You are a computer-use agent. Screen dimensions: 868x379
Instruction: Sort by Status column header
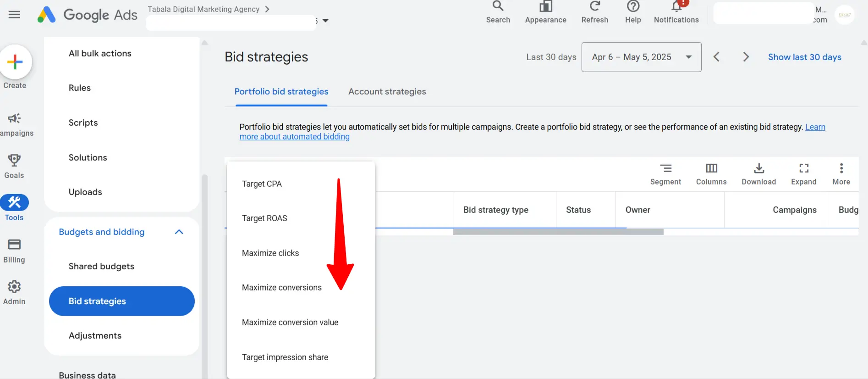tap(578, 210)
